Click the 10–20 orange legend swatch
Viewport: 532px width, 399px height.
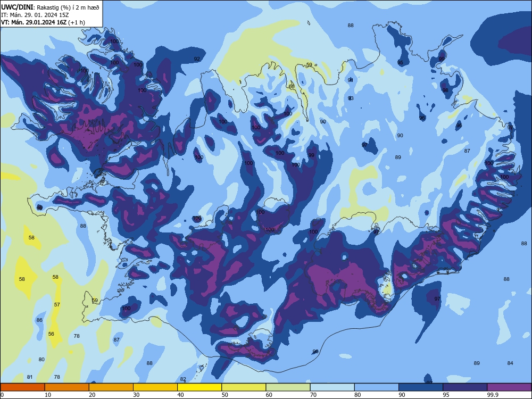(67, 387)
